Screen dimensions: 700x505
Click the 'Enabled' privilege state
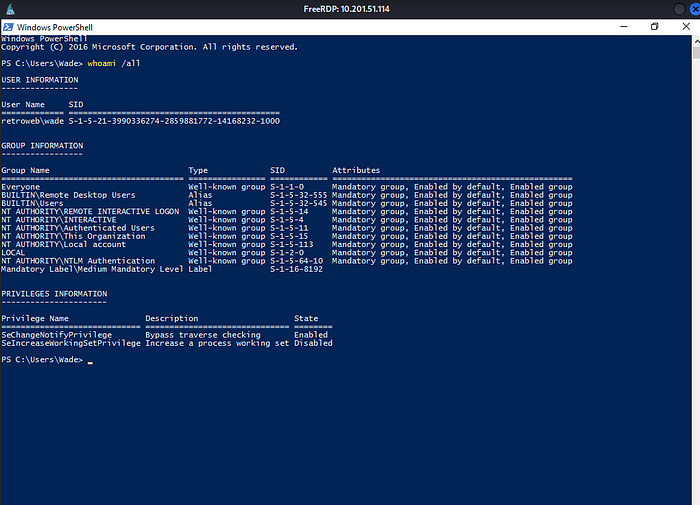tap(311, 335)
